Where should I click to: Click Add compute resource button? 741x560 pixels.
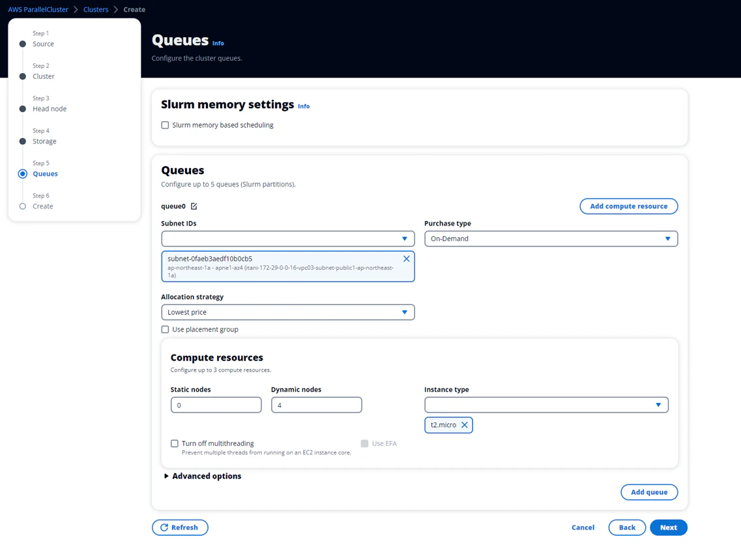click(x=628, y=206)
